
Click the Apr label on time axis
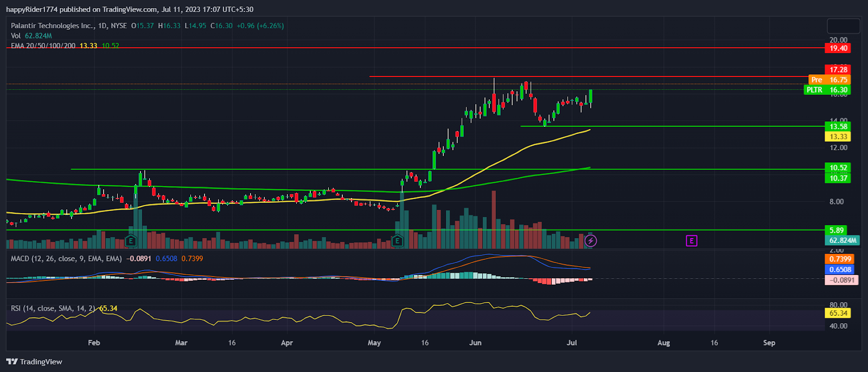pyautogui.click(x=286, y=343)
